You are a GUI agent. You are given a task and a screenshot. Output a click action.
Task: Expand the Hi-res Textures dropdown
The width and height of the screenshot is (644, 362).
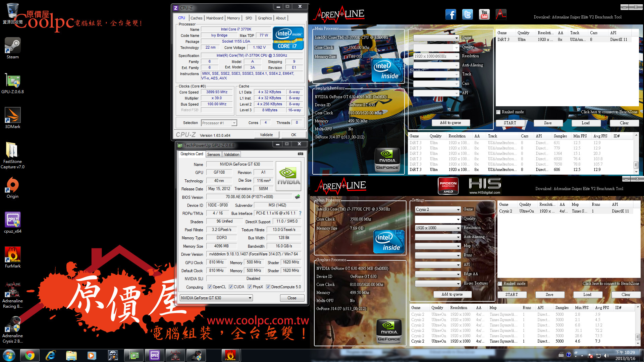click(x=438, y=284)
